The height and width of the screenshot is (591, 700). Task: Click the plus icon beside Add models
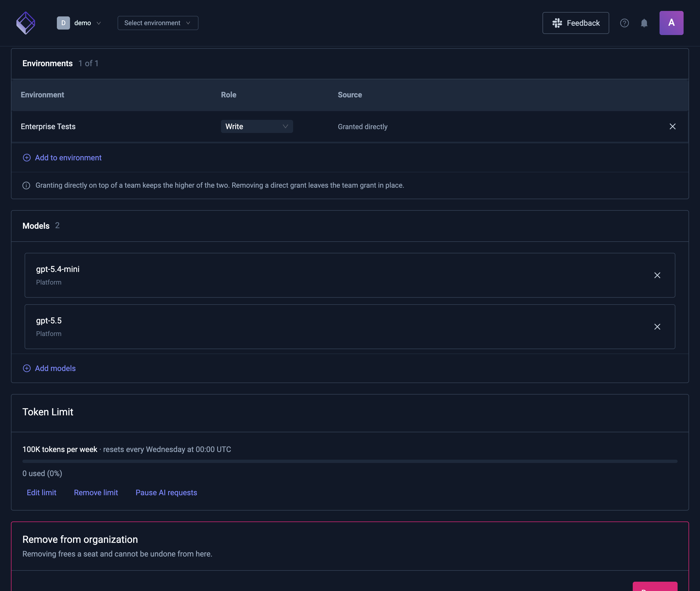[27, 368]
